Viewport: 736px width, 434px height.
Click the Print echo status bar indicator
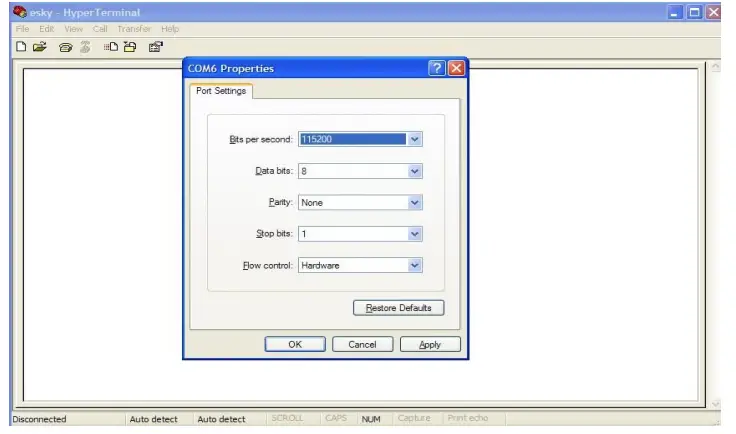tap(468, 418)
